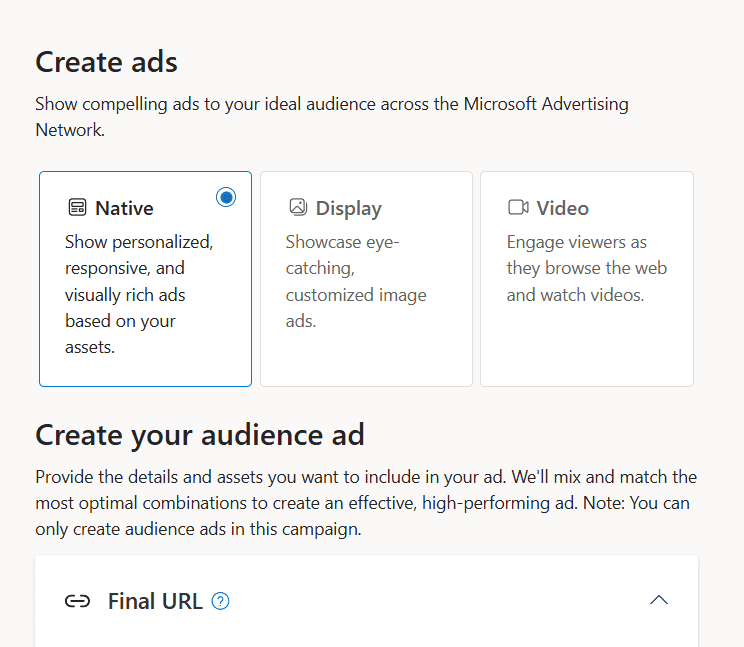Click the Video card title
This screenshot has width=744, height=647.
563,208
